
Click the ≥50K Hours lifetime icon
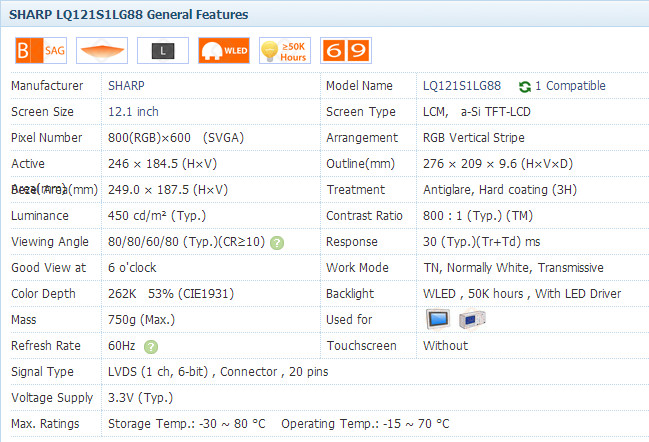(x=285, y=50)
